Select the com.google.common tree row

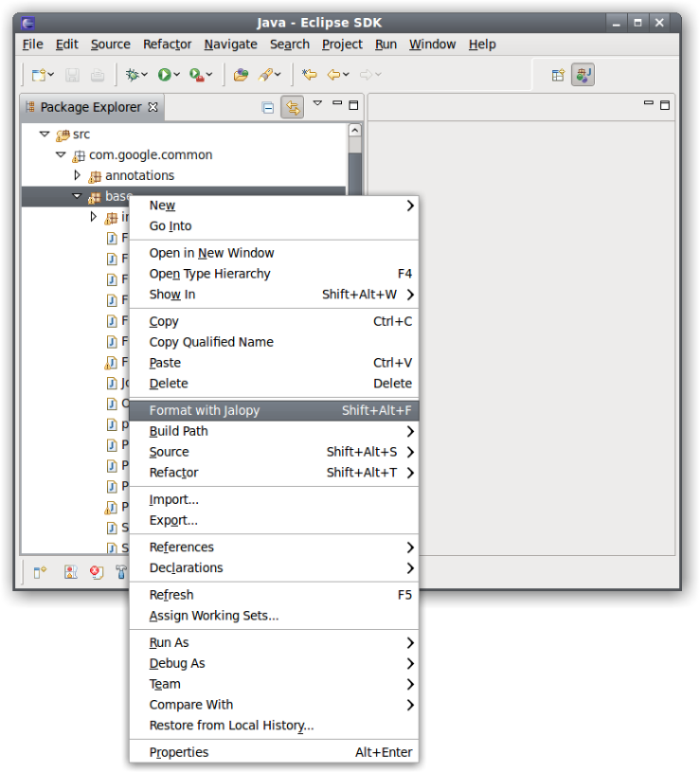(185, 155)
